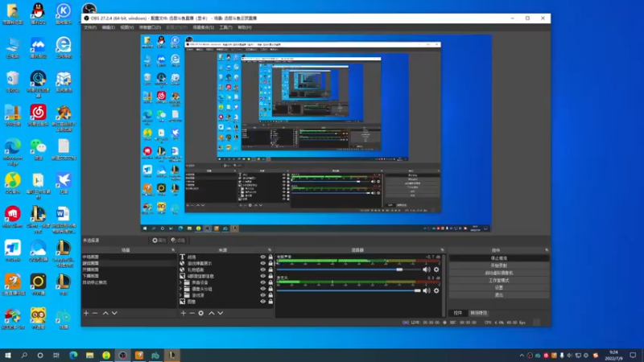Toggle the lock on the 图像 source
This screenshot has height=362, width=644.
270,301
